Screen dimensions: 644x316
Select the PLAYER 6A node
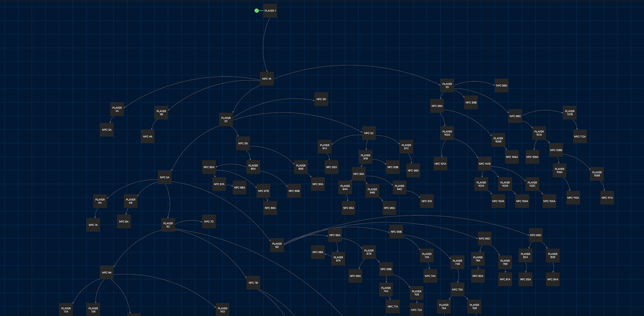100,201
